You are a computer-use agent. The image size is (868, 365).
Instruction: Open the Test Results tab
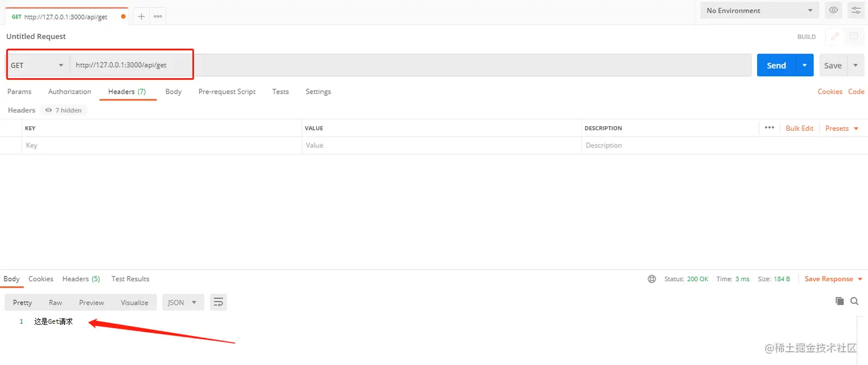click(x=130, y=279)
